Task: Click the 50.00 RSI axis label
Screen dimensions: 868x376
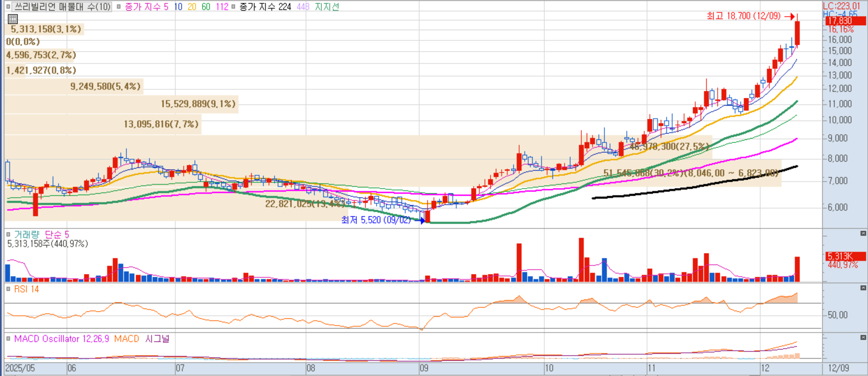Action: (837, 315)
